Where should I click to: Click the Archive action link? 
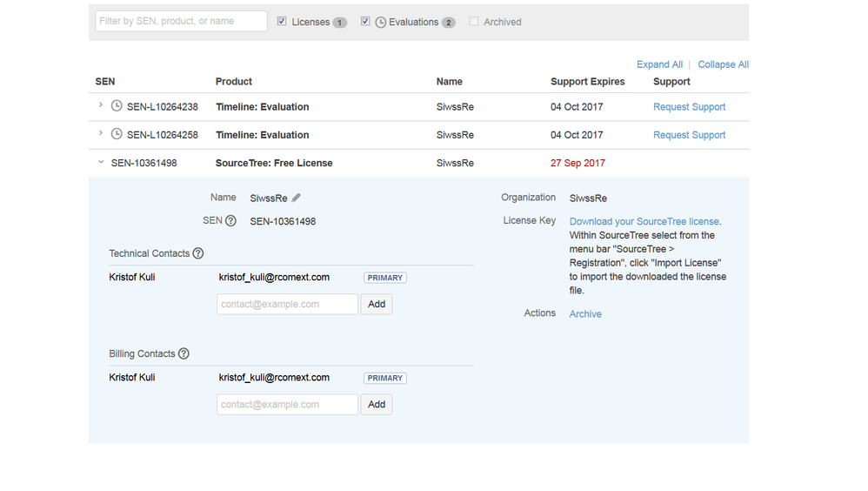[585, 313]
